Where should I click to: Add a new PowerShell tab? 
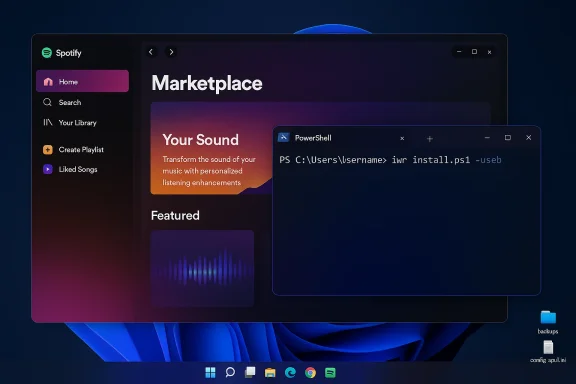point(429,139)
